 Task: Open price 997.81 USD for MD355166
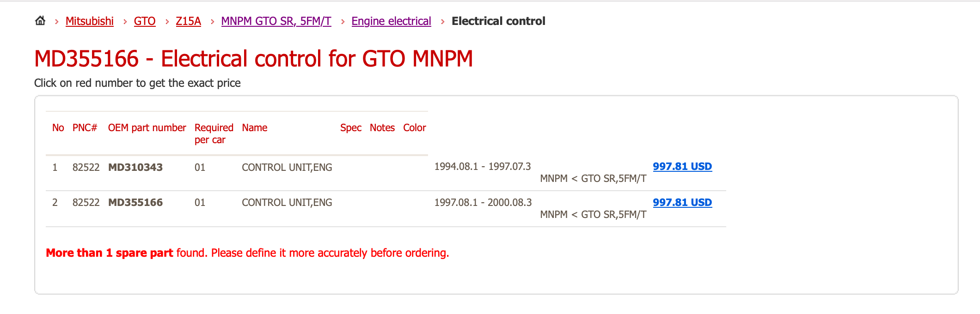click(x=682, y=202)
